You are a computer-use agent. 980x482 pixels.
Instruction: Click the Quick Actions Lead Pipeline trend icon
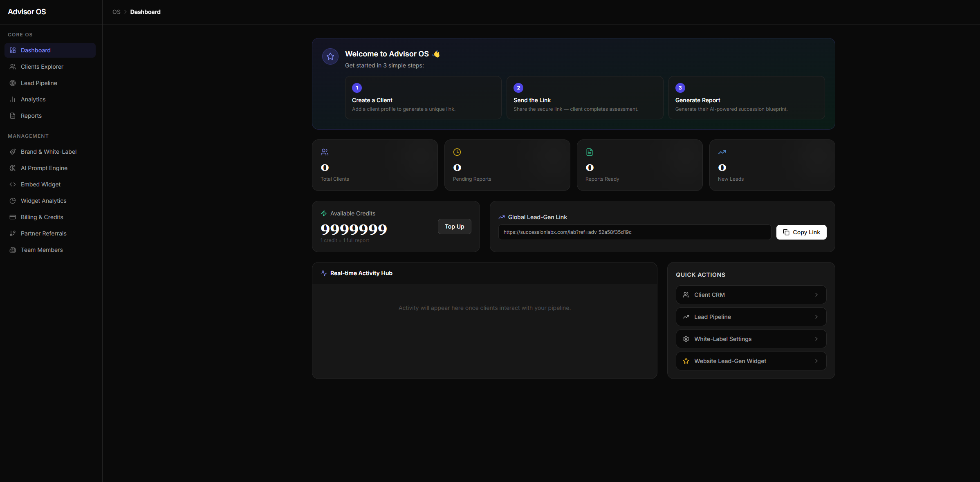click(x=686, y=317)
